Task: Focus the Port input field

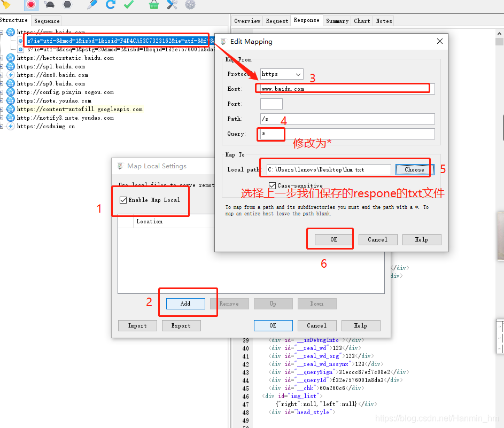Action: coord(272,104)
